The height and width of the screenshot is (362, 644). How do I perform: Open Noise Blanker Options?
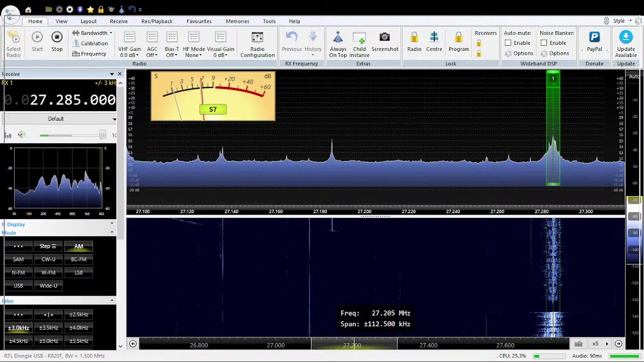[x=554, y=53]
